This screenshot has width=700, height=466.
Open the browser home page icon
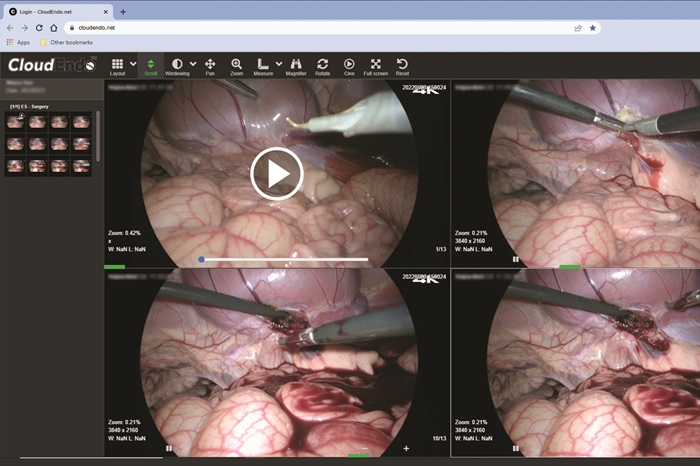pyautogui.click(x=54, y=28)
